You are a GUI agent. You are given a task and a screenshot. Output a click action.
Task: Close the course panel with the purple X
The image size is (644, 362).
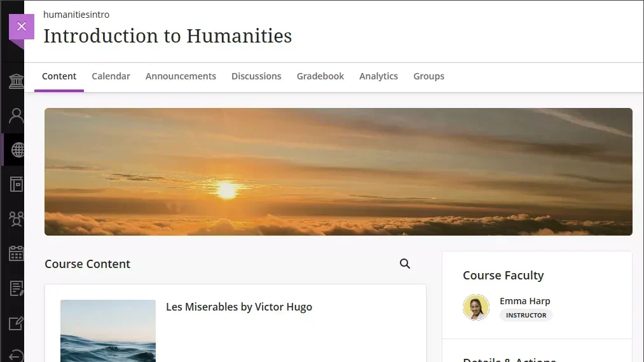[x=22, y=27]
